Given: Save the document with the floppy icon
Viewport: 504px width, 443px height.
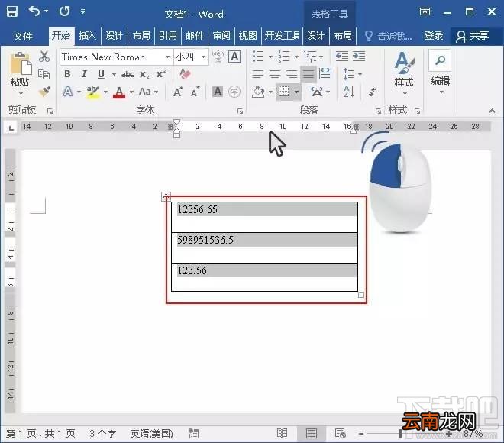Looking at the screenshot, I should tap(12, 11).
